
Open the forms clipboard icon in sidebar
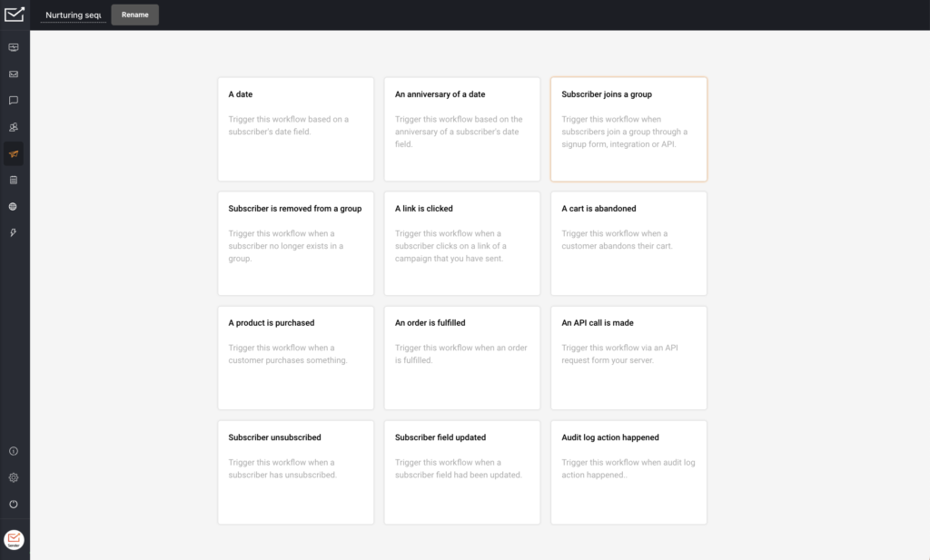[x=14, y=180]
